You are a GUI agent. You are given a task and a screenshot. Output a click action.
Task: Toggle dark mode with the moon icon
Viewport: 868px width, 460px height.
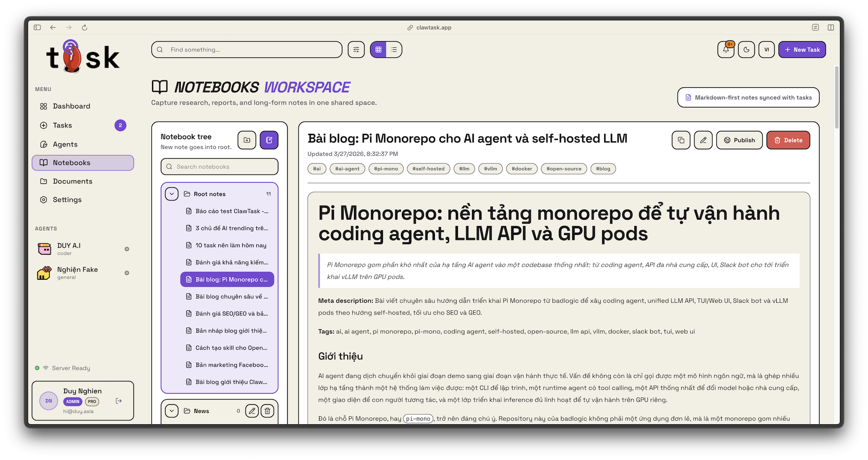746,50
